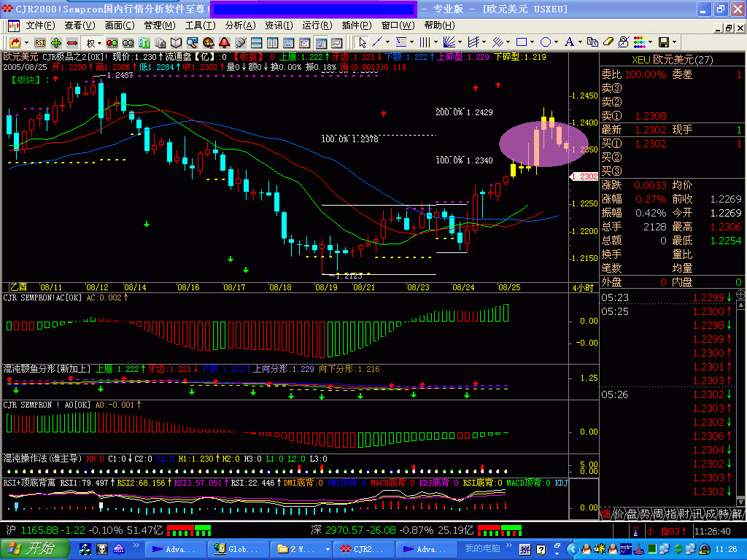Switch to the 细 tab in quote panel
This screenshot has height=560, width=747.
pos(605,514)
